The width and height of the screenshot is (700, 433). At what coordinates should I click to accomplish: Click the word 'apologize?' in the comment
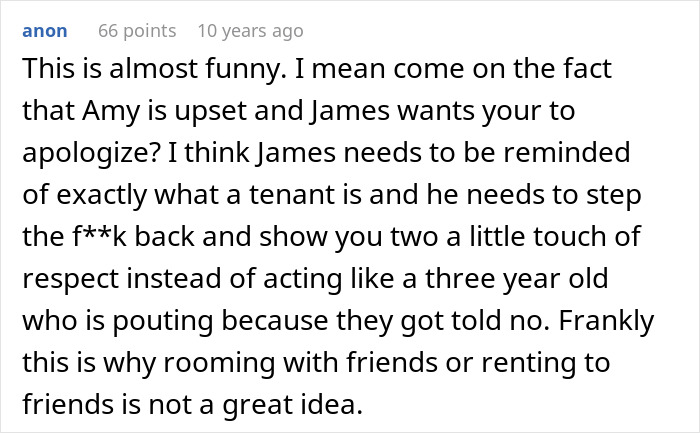92,153
